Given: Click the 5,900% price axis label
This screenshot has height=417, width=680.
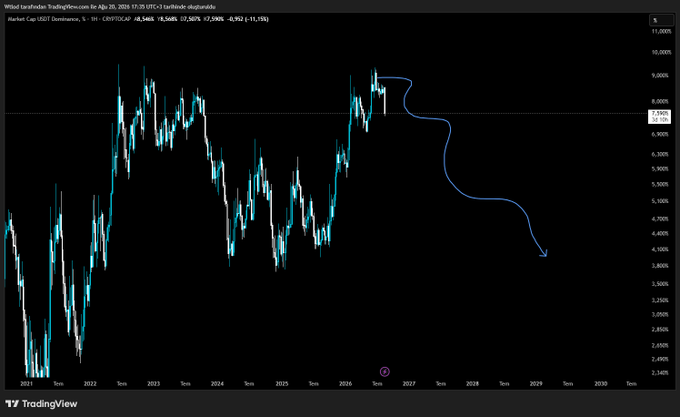Looking at the screenshot, I should click(x=660, y=169).
